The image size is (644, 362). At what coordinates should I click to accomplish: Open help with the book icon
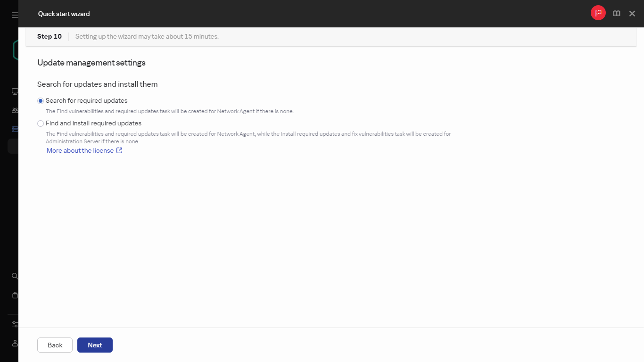[616, 13]
